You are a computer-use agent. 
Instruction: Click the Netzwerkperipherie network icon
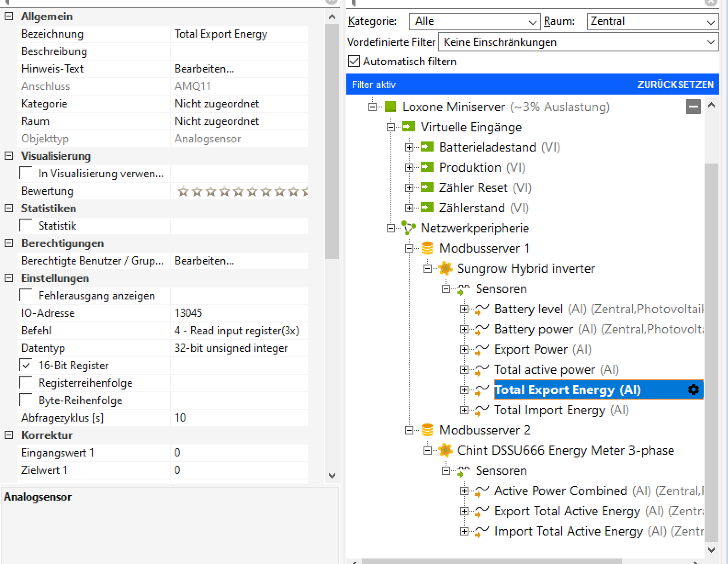[408, 228]
